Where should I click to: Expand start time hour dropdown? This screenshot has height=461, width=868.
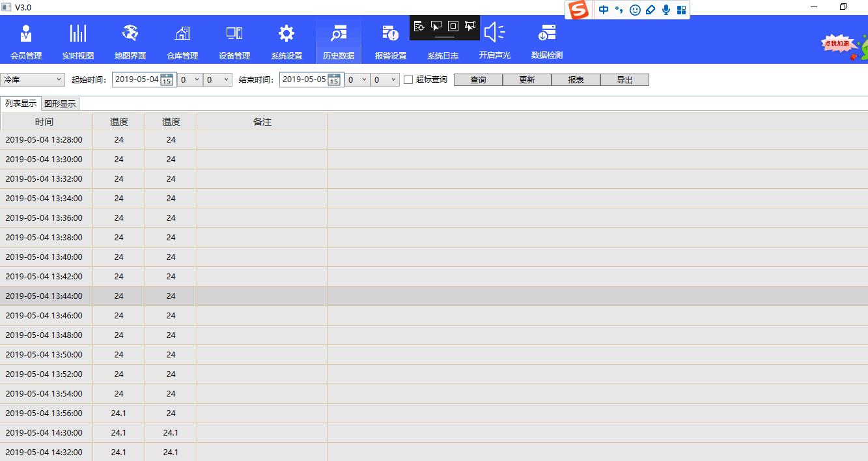click(190, 79)
